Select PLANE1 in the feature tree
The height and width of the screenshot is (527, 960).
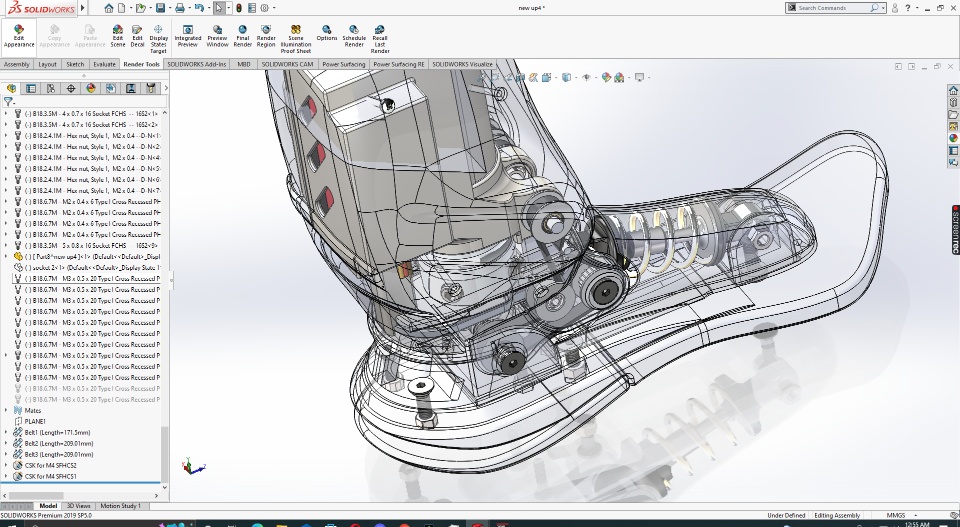pos(35,422)
